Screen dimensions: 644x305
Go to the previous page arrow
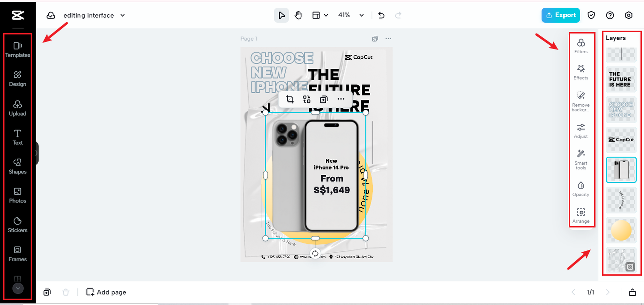(x=572, y=292)
